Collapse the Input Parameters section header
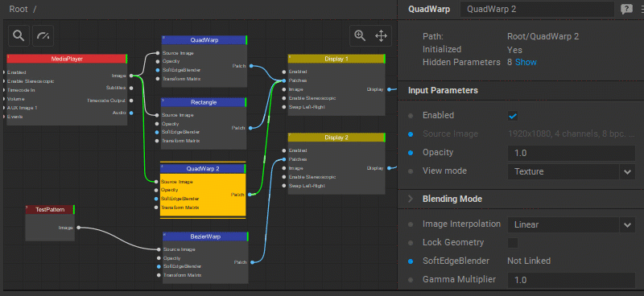644x296 pixels. (x=443, y=90)
